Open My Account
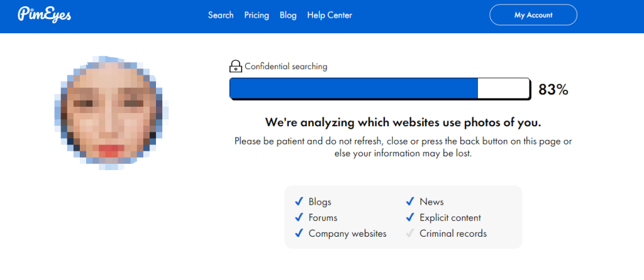 533,15
